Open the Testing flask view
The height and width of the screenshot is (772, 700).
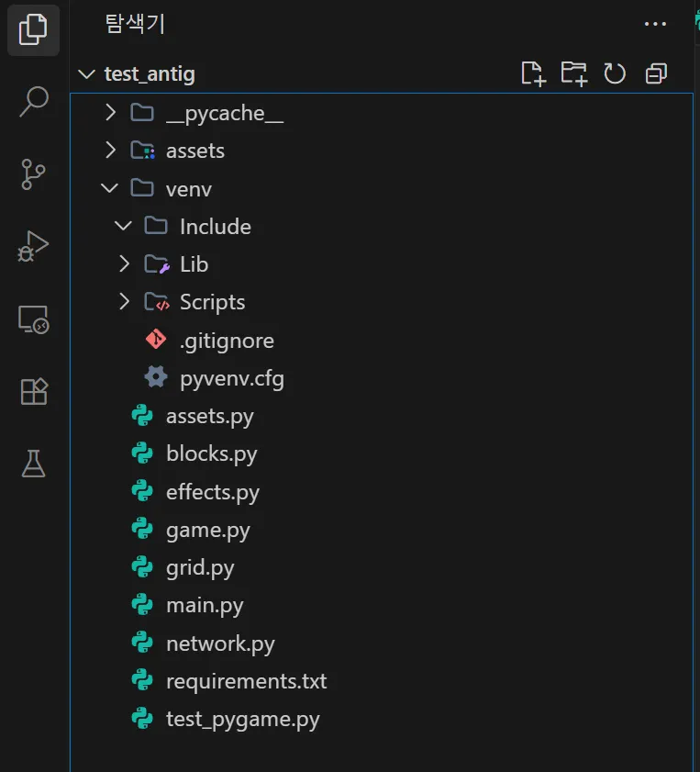click(x=33, y=464)
